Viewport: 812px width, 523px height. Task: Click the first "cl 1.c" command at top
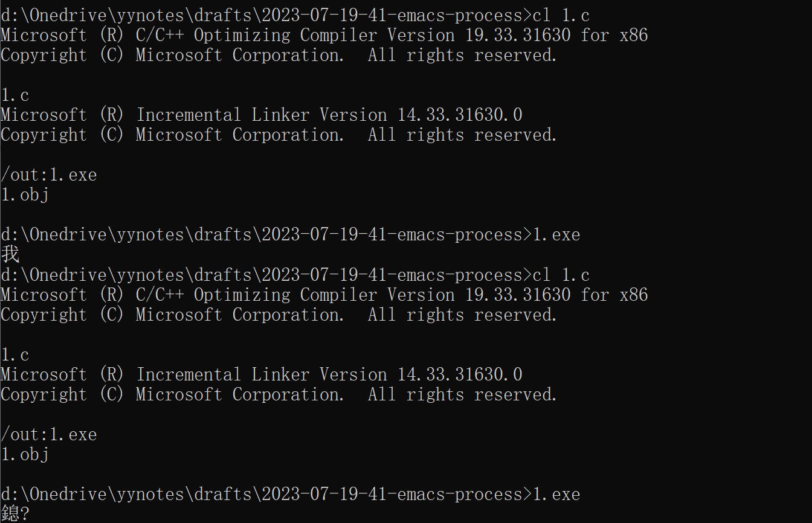[x=561, y=15]
